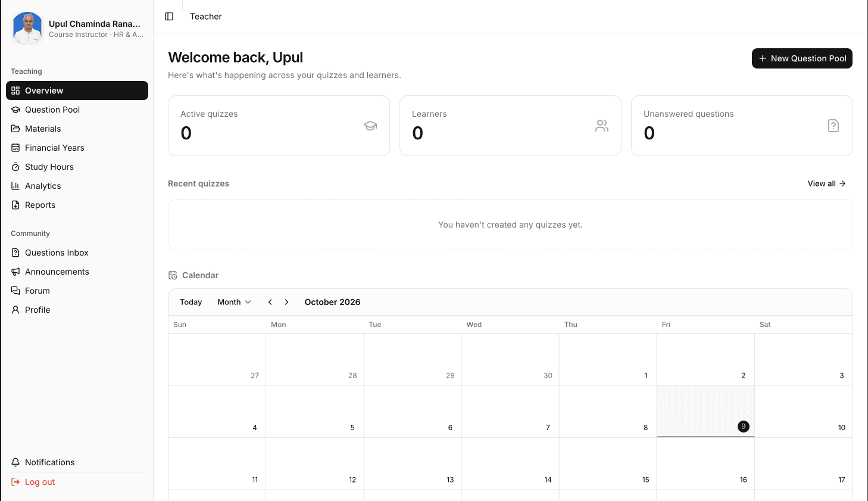This screenshot has width=868, height=501.
Task: Jump to Today in calendar
Action: [x=191, y=302]
